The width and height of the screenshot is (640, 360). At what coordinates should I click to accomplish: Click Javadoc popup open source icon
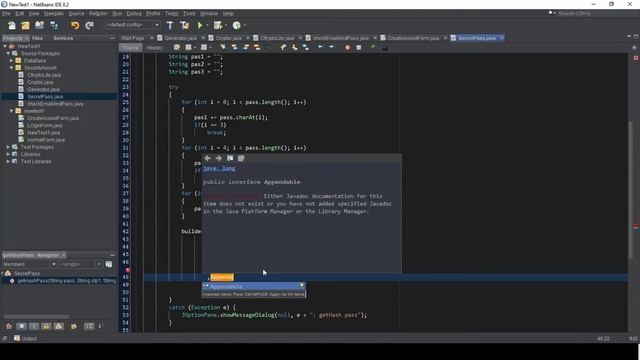pos(241,158)
